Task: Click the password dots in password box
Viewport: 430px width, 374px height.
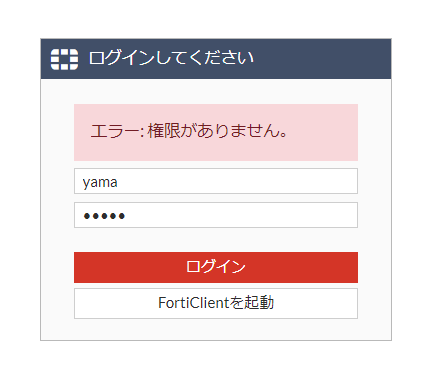Action: click(x=104, y=216)
